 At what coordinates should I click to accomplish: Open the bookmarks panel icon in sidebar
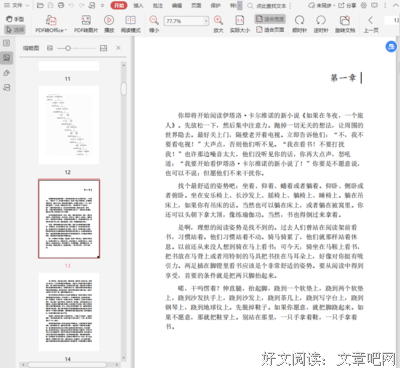point(6,43)
